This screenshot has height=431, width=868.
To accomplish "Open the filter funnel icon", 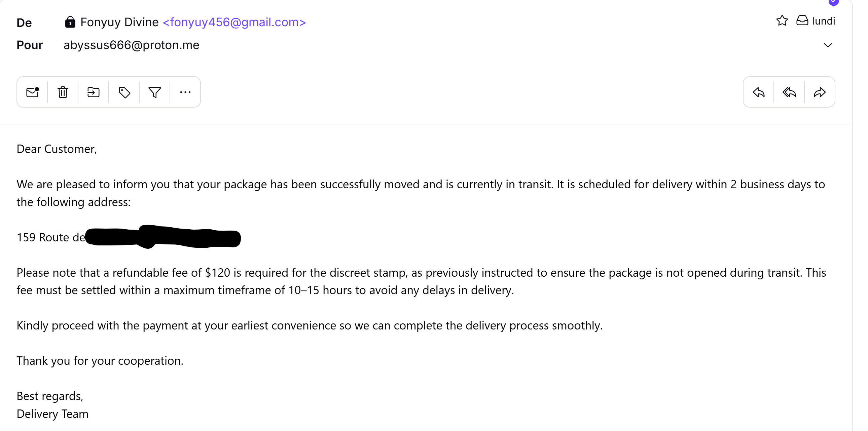I will pyautogui.click(x=155, y=92).
